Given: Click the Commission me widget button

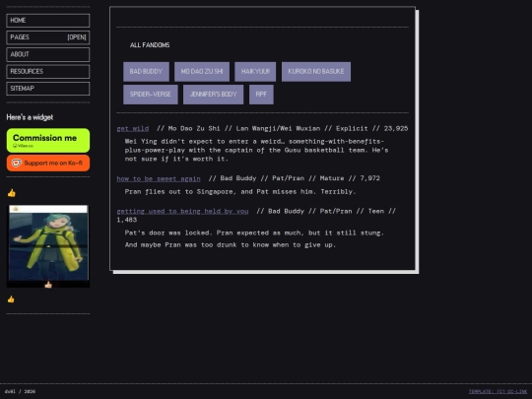Looking at the screenshot, I should pyautogui.click(x=48, y=140).
